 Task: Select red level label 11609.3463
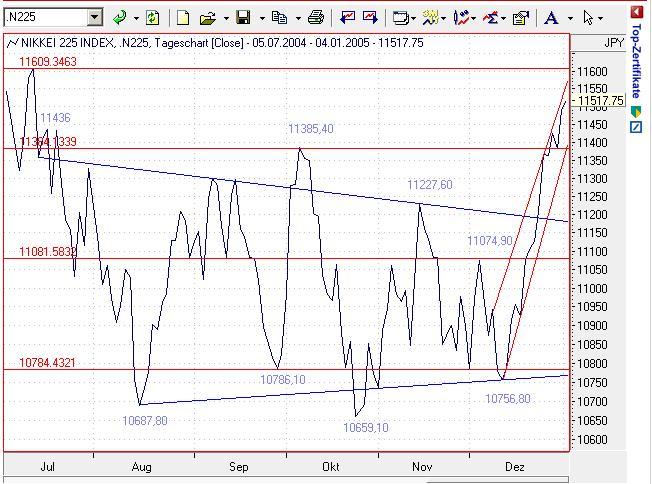point(48,62)
